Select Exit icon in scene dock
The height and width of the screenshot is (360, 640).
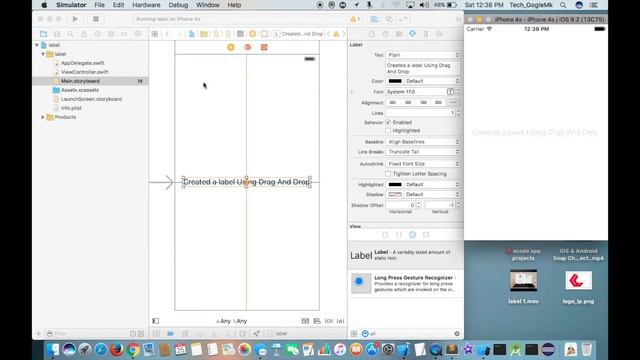click(264, 47)
